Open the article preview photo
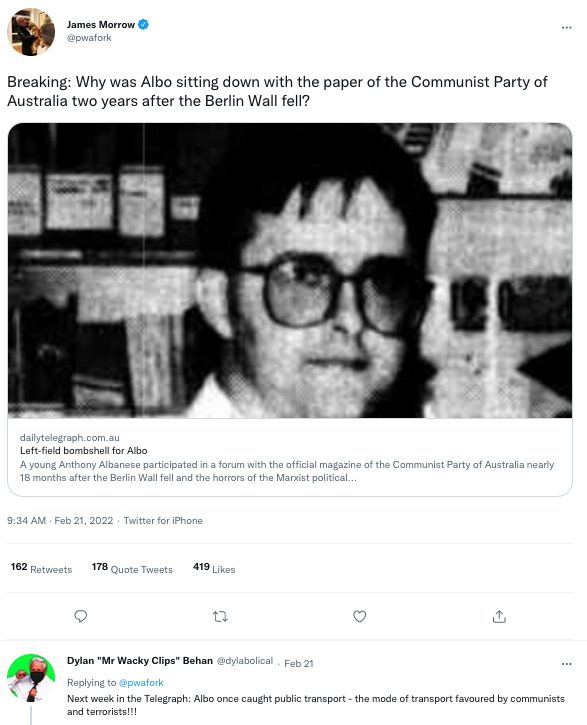 point(290,270)
